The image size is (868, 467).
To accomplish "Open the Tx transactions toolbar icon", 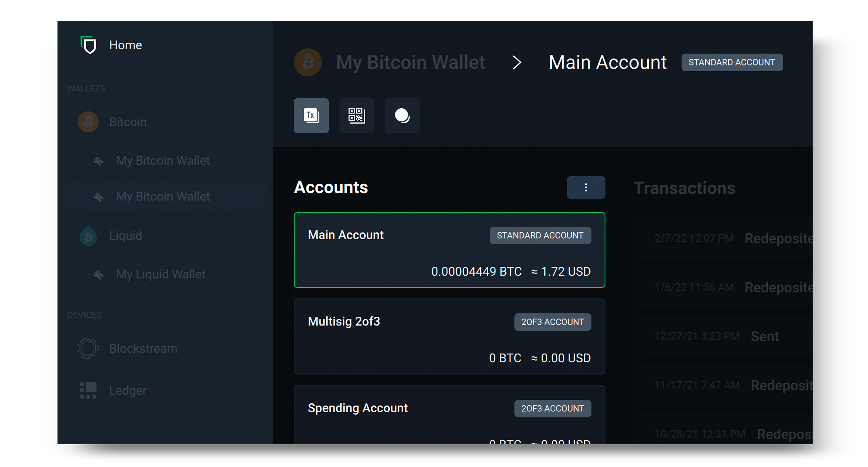I will (x=311, y=116).
